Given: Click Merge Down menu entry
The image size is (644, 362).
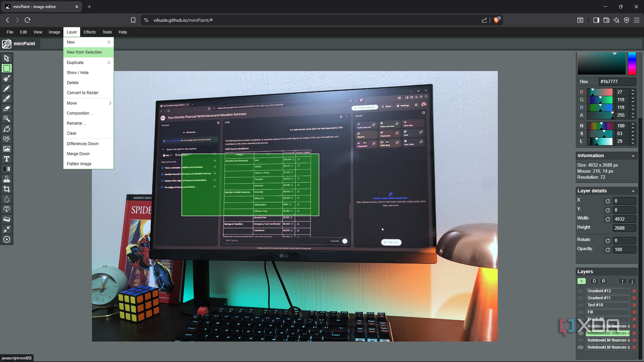Looking at the screenshot, I should 89,154.
